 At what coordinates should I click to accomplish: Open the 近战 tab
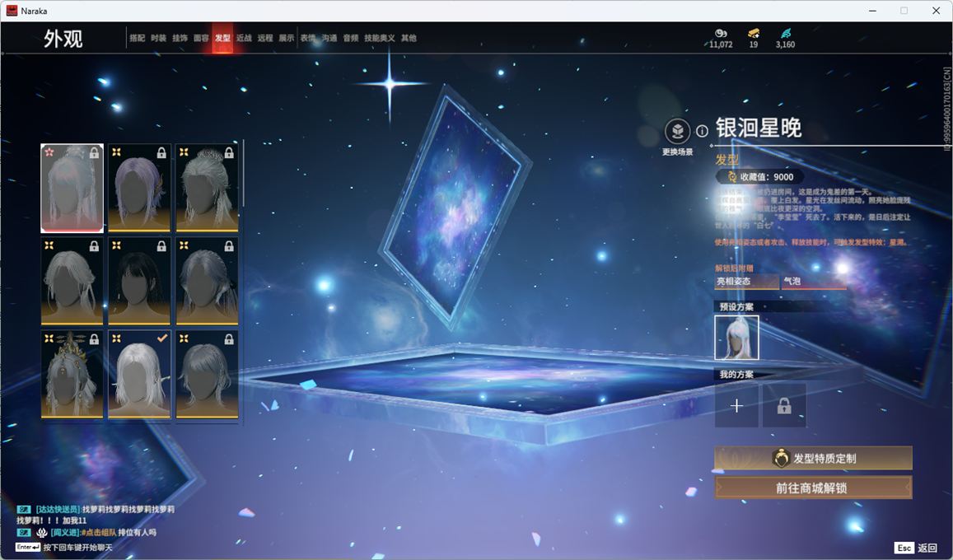tap(244, 38)
